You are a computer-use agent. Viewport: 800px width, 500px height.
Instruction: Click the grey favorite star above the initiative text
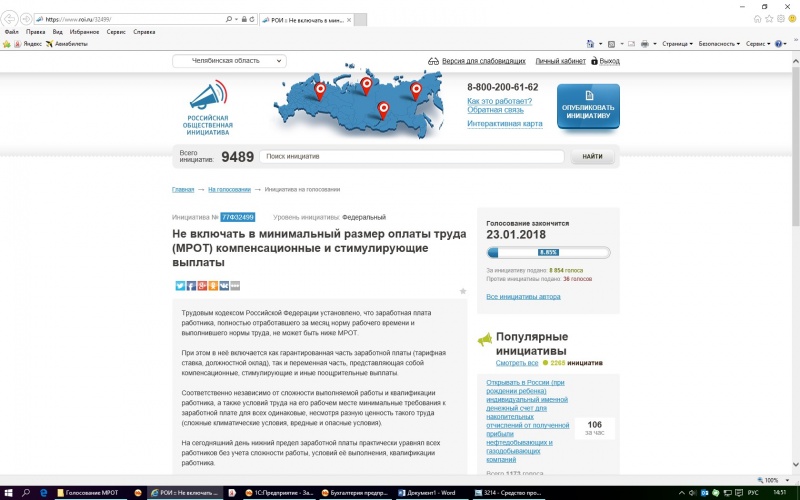coord(463,291)
